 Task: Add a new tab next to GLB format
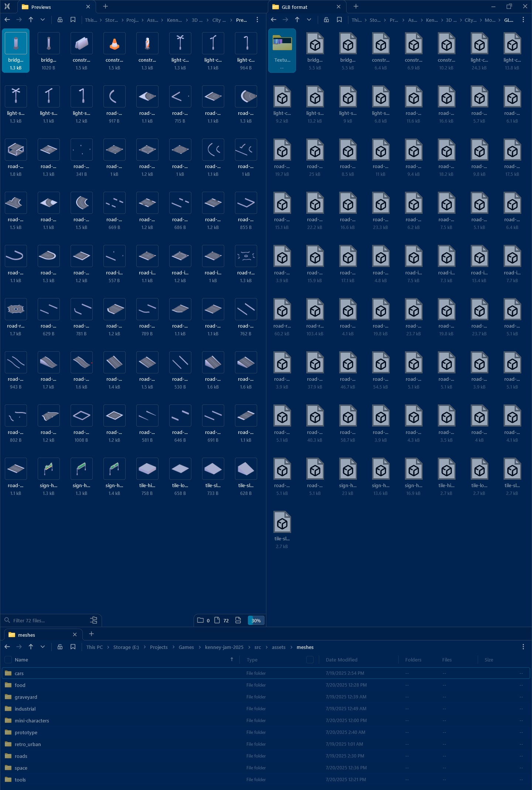tap(356, 6)
